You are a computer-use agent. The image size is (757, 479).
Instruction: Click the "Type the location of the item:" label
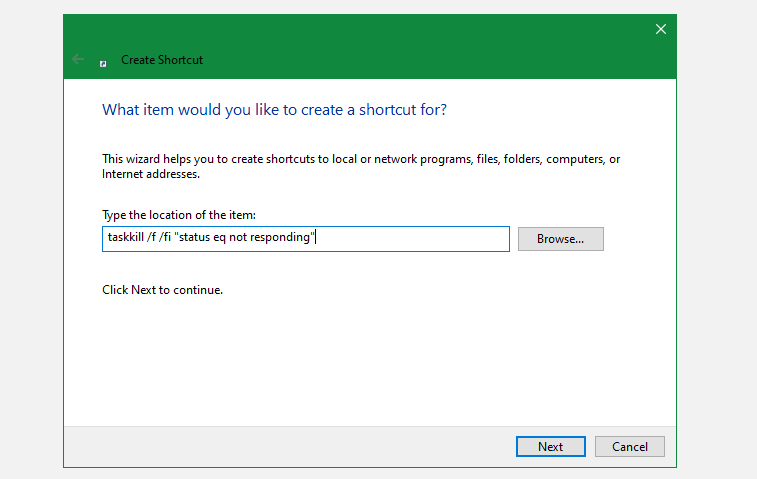180,215
